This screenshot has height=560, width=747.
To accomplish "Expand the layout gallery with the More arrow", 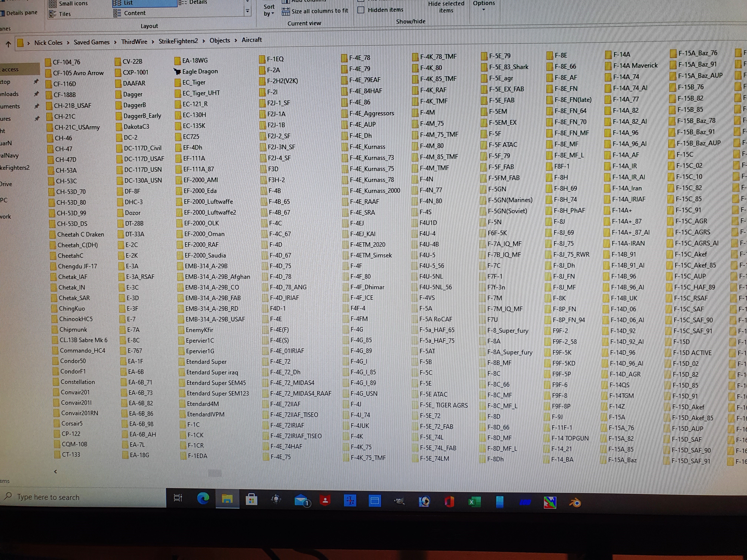I will pyautogui.click(x=248, y=11).
